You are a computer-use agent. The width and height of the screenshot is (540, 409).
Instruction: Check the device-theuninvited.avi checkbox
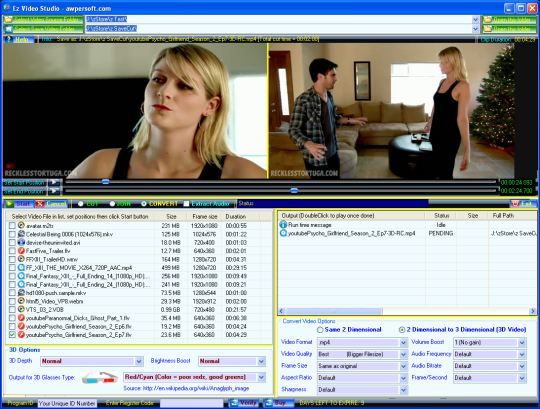click(x=12, y=242)
